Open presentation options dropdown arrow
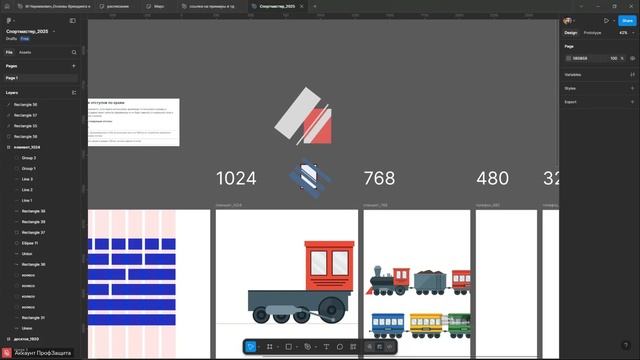 (x=613, y=21)
